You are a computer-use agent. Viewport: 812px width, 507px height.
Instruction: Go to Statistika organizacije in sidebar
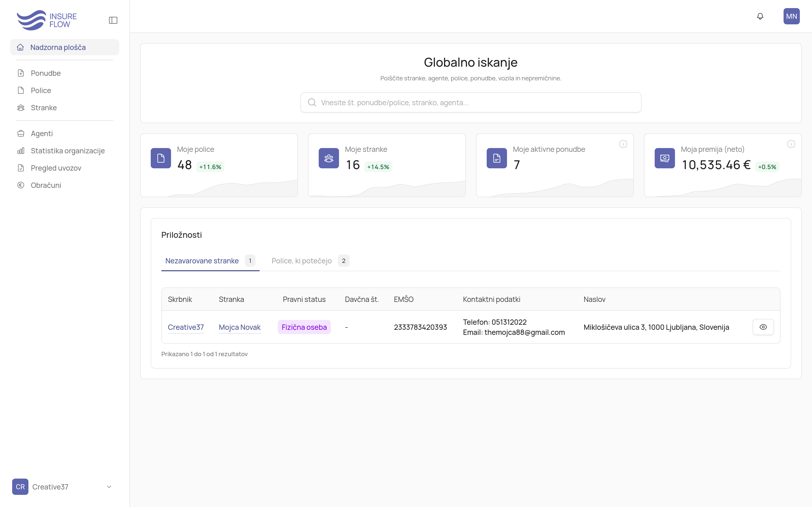[67, 151]
